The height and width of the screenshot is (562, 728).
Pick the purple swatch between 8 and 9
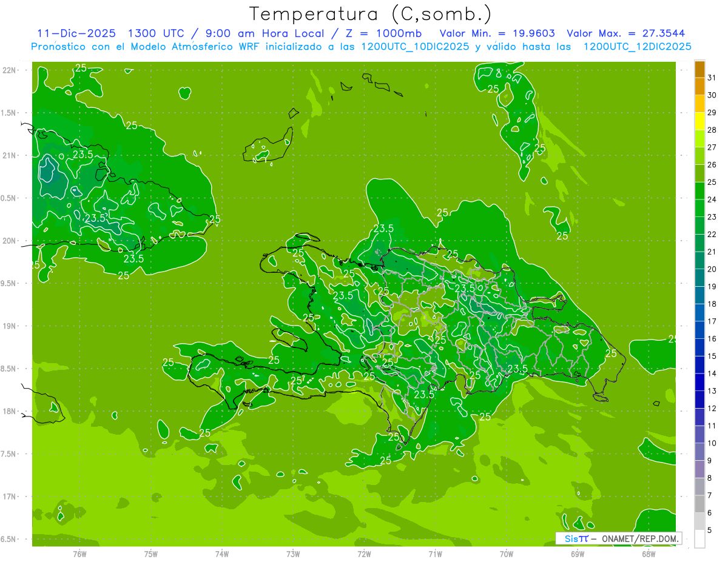699,469
